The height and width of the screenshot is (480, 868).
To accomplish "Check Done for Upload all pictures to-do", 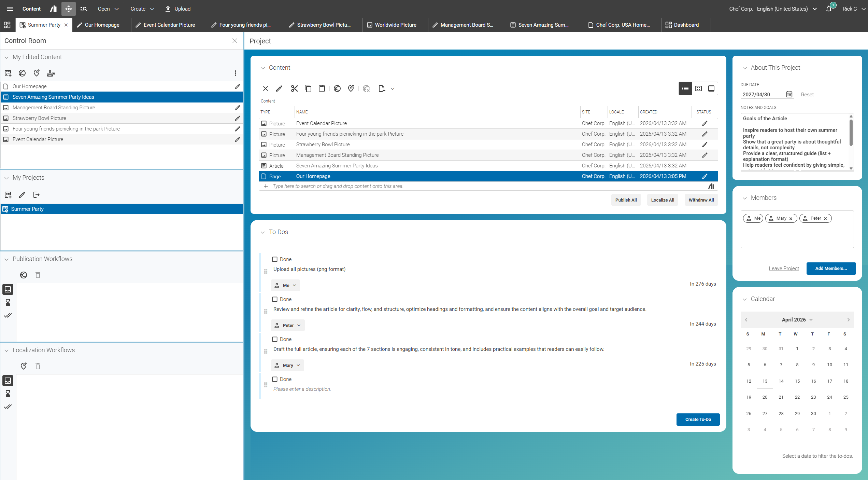I will (275, 259).
